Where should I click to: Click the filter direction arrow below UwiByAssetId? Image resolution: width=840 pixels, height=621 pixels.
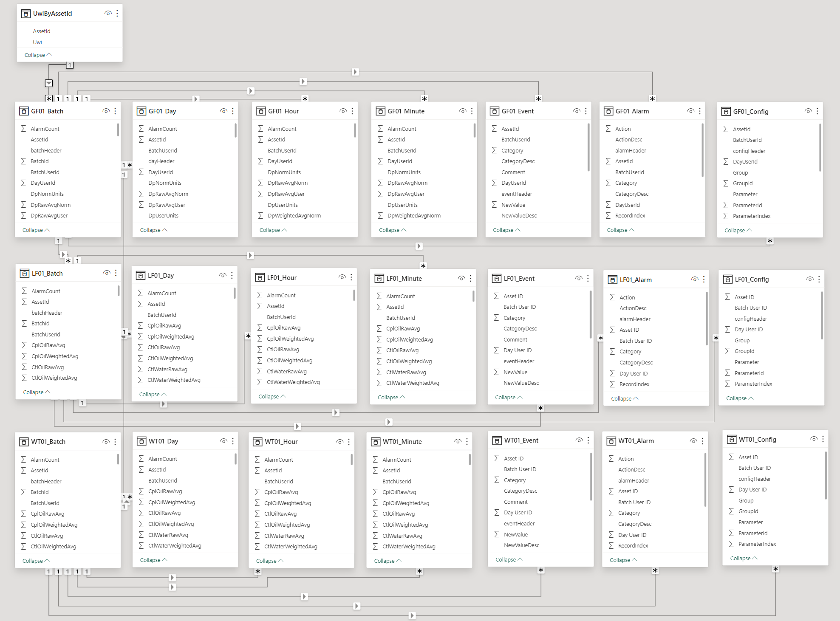pyautogui.click(x=49, y=83)
